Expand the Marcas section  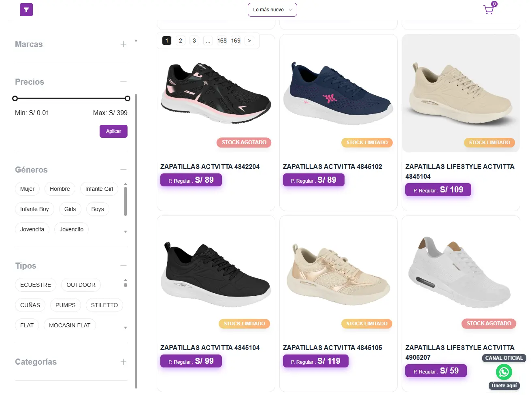(123, 44)
